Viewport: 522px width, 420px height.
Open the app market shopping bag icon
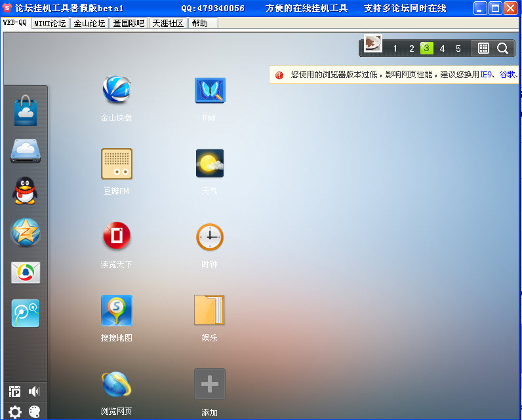click(26, 110)
